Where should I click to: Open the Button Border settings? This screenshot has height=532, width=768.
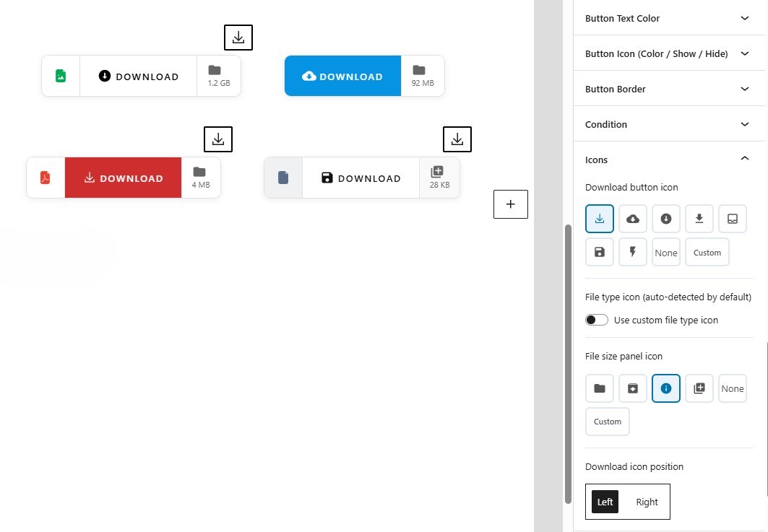click(x=668, y=88)
